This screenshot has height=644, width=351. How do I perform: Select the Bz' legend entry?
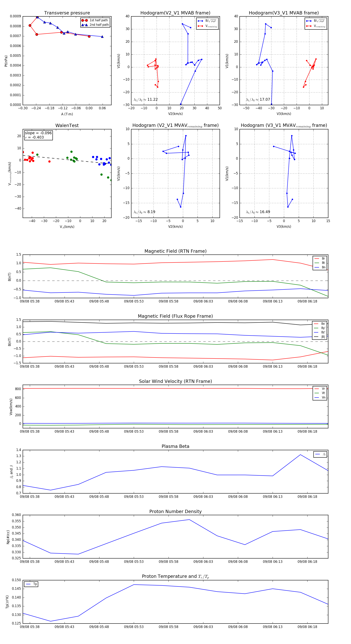[320, 332]
